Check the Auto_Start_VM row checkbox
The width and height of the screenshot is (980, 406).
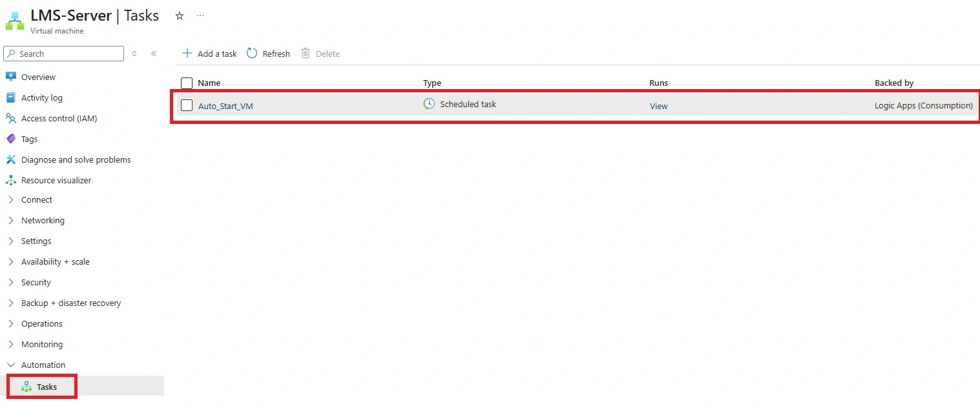[187, 105]
